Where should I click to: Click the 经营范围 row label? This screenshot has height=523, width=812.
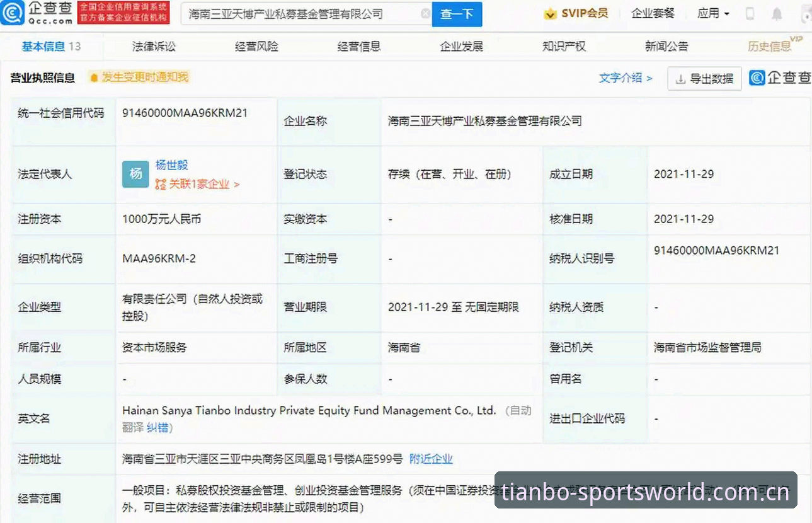40,498
